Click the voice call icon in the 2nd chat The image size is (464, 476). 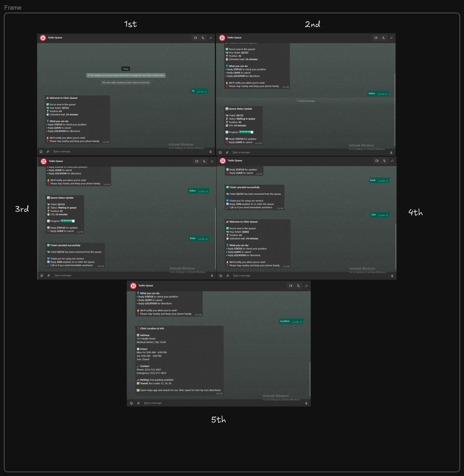point(384,38)
